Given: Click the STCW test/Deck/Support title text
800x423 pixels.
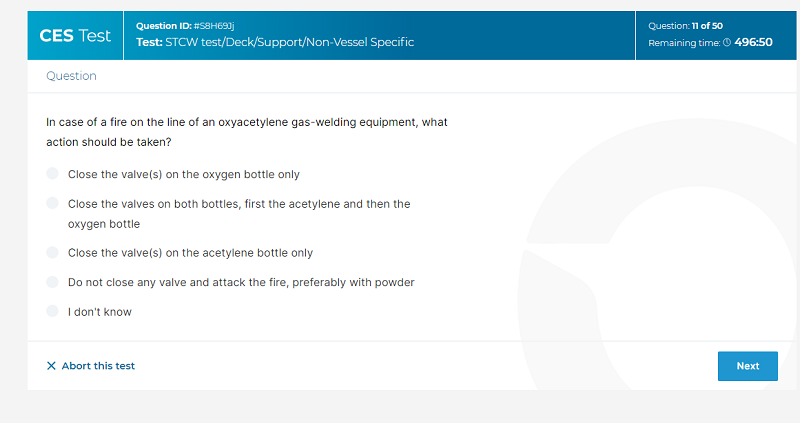Looking at the screenshot, I should [275, 42].
